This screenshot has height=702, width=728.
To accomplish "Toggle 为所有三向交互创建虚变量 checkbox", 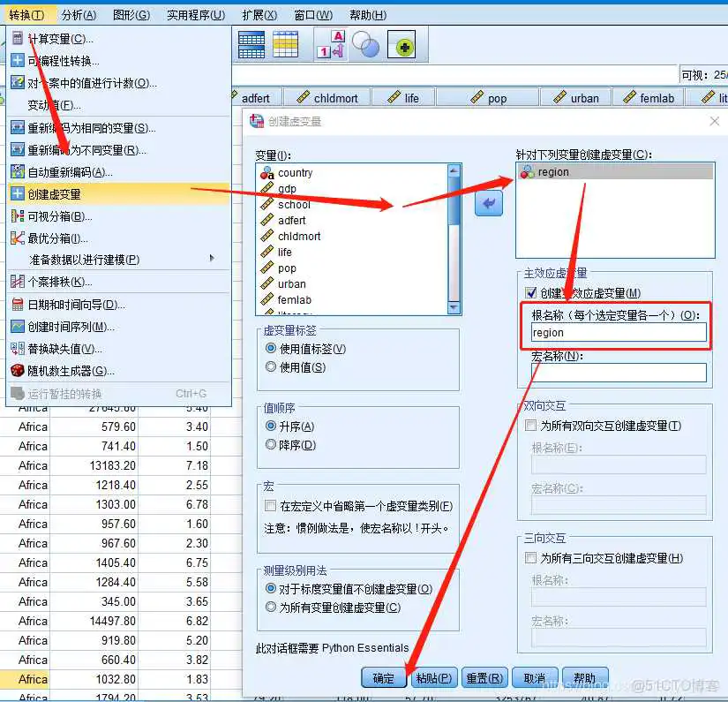I will (530, 557).
